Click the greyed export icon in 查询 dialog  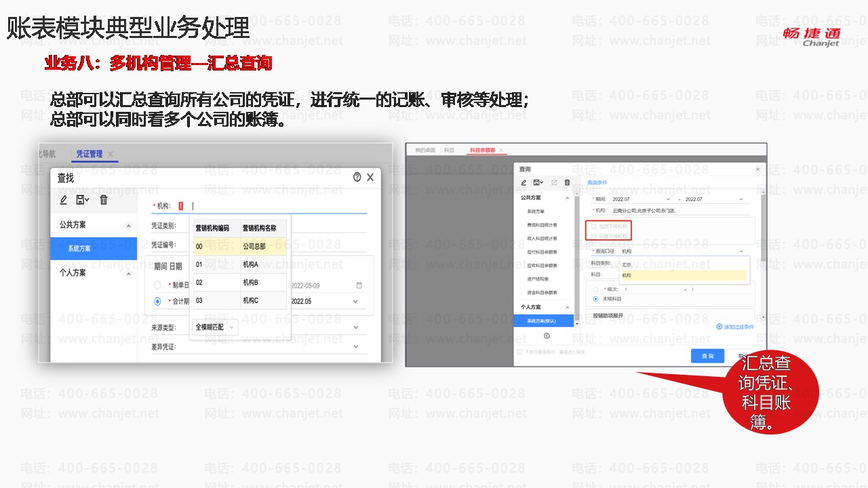tap(554, 182)
